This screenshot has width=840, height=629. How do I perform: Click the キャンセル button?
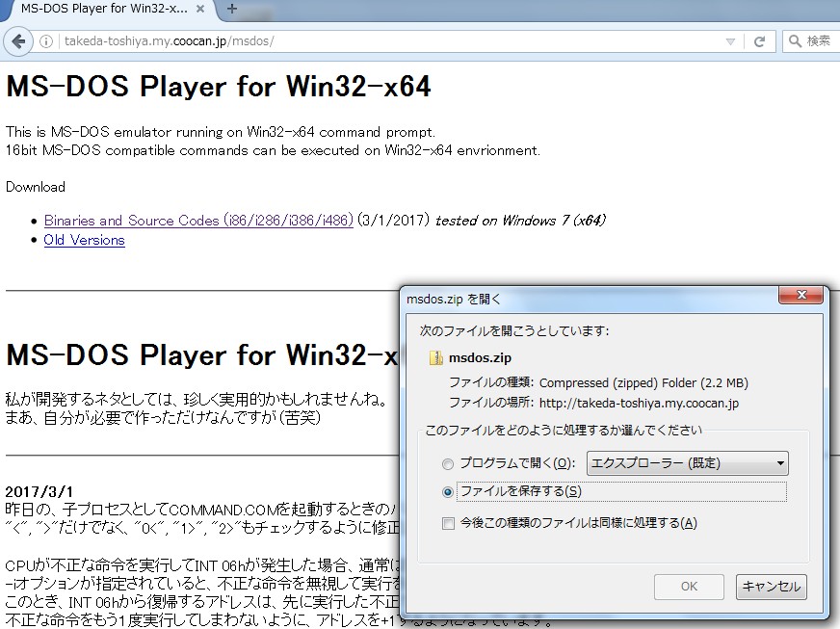point(771,587)
